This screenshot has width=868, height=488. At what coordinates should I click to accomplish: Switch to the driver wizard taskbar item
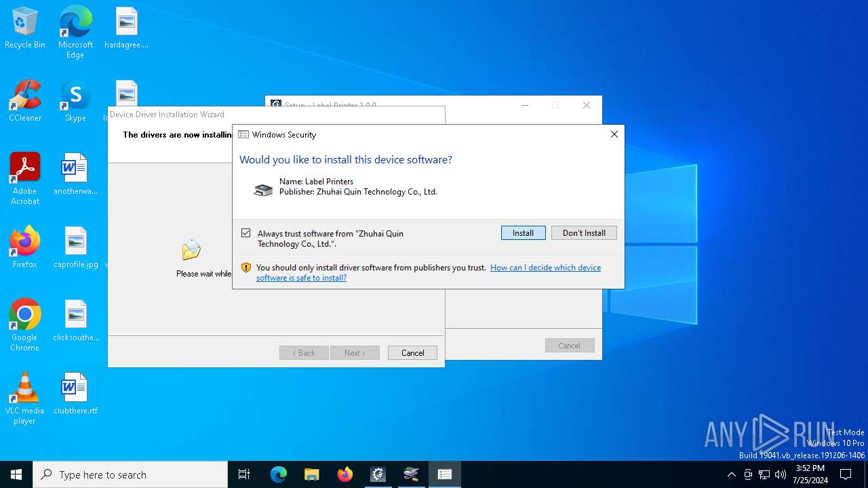pyautogui.click(x=412, y=474)
